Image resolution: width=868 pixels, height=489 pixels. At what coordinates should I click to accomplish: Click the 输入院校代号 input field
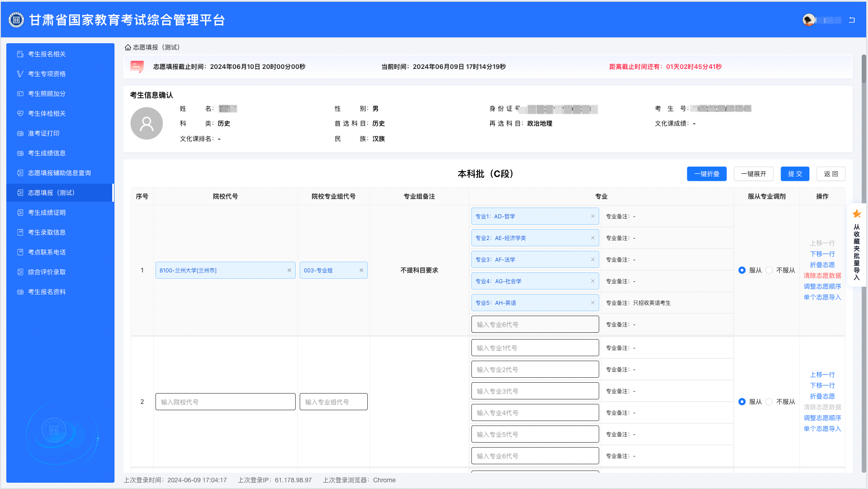[x=225, y=402]
